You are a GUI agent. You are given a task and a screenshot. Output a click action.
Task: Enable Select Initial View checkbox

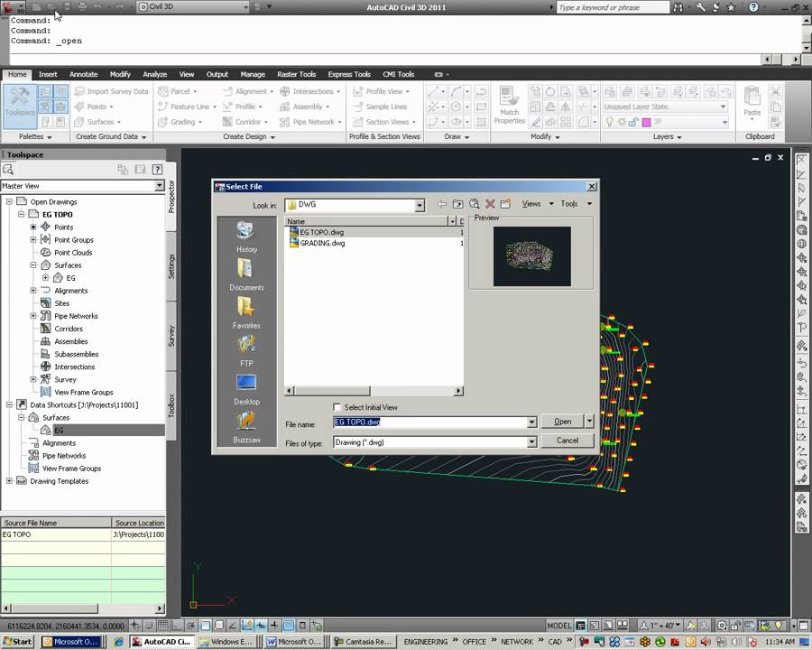pyautogui.click(x=337, y=407)
